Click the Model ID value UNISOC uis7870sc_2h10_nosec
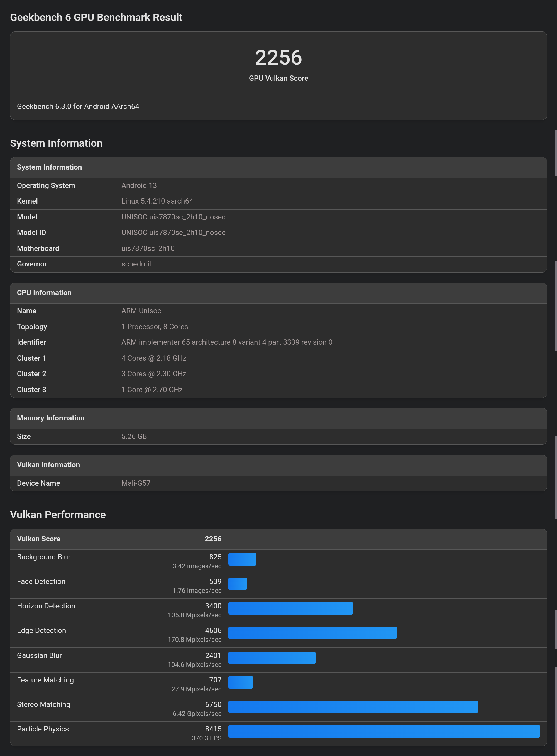This screenshot has width=557, height=756. (x=173, y=233)
